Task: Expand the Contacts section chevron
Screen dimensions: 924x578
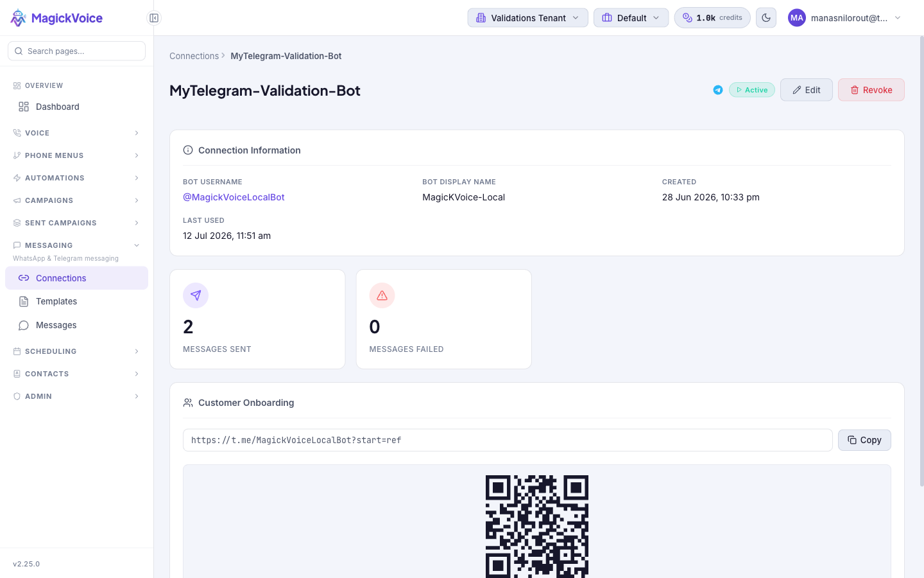Action: (x=137, y=374)
